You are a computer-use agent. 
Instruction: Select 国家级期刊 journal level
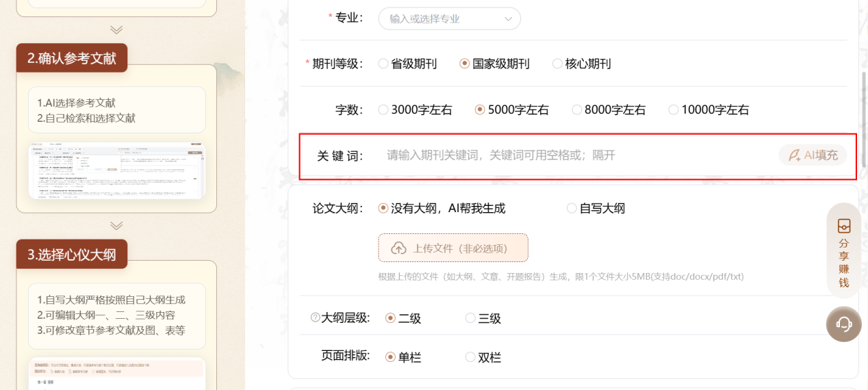click(x=495, y=64)
